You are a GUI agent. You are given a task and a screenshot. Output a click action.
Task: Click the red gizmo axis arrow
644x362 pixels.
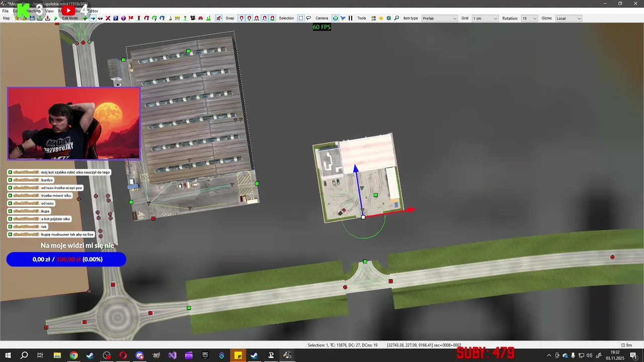tap(411, 210)
